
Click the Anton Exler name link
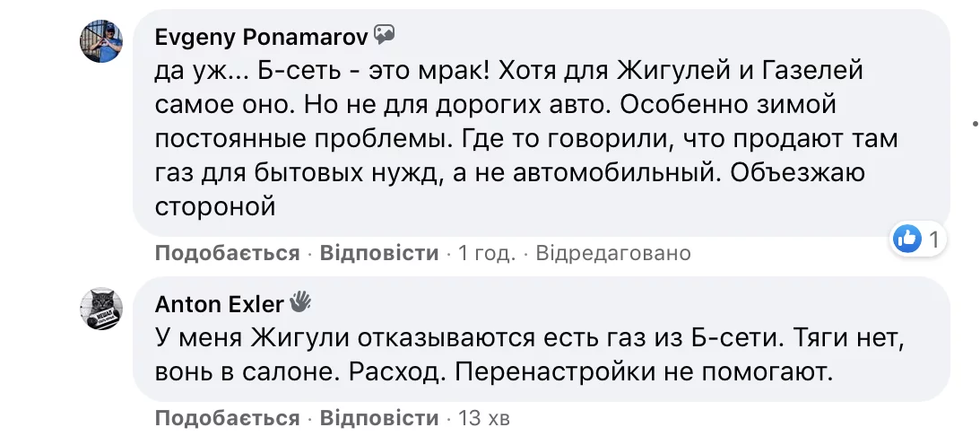tap(220, 304)
